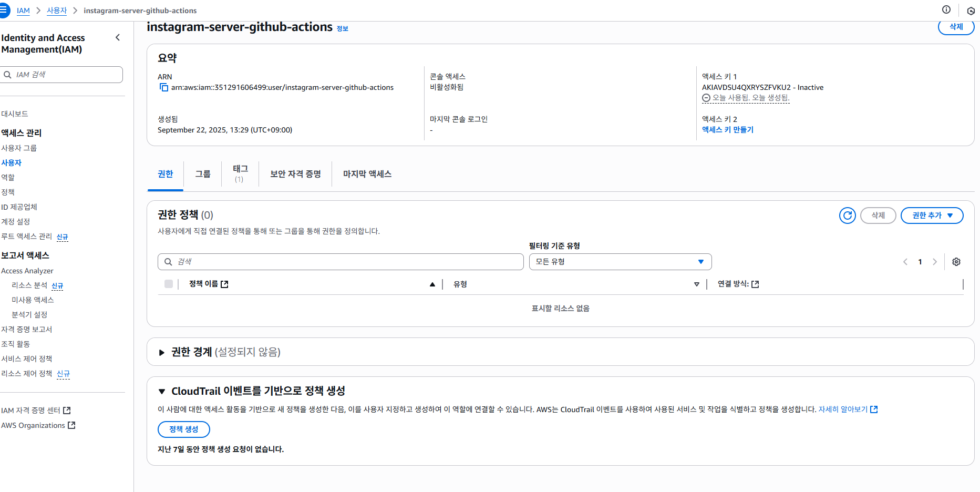980x492 pixels.
Task: Click the 사용자 breadcrumb link
Action: pyautogui.click(x=57, y=11)
